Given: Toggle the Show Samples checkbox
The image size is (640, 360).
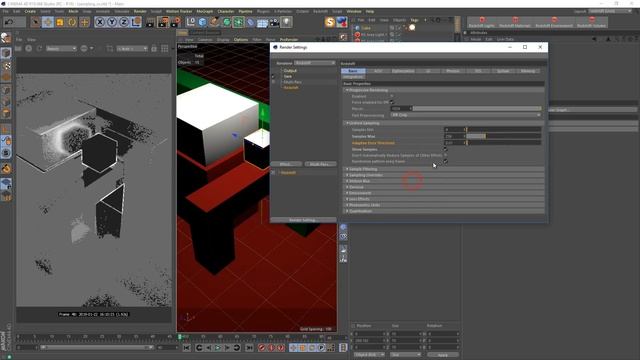Looking at the screenshot, I should [445, 149].
